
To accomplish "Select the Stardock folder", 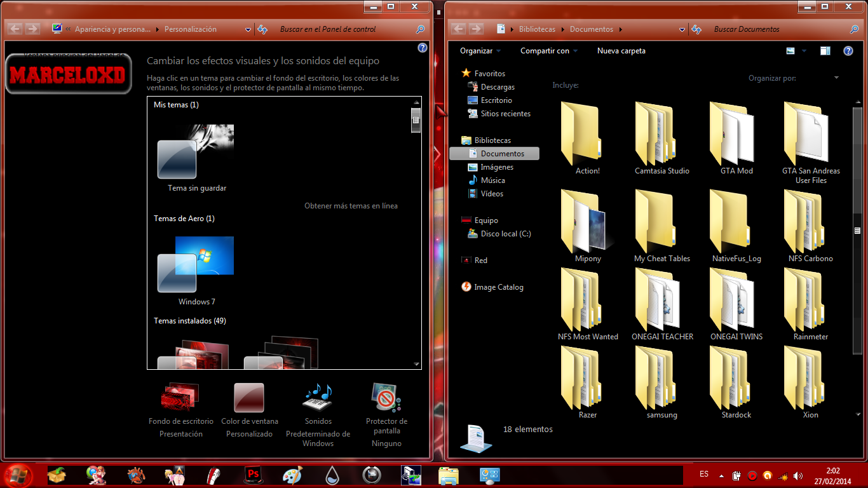I will 736,382.
